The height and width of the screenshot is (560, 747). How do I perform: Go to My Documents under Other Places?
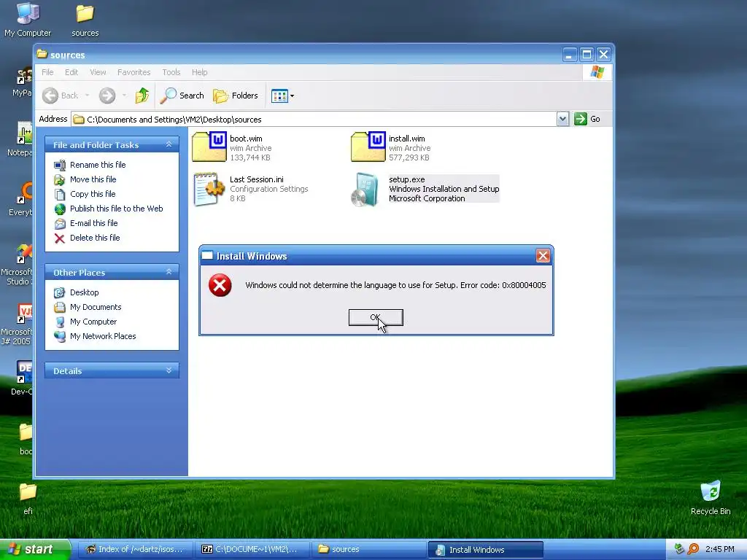96,307
